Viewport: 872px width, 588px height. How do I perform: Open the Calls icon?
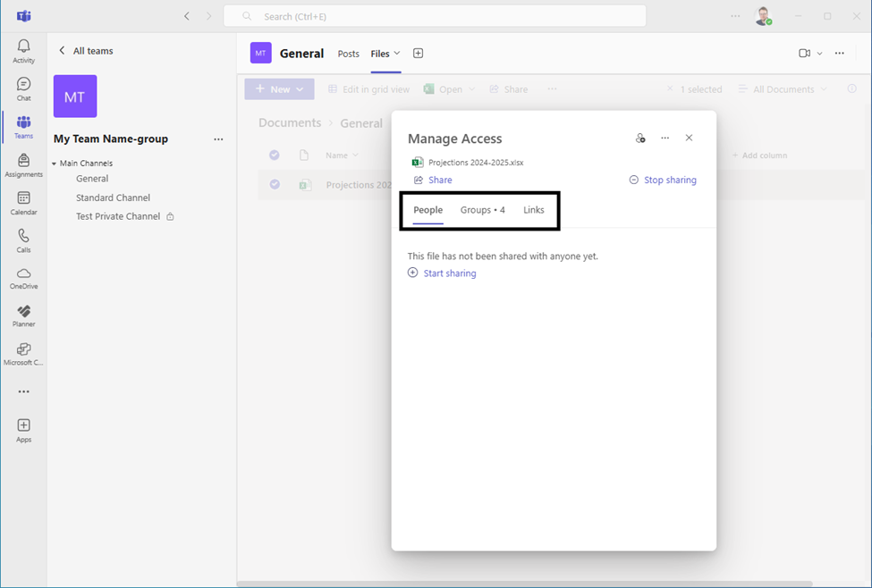[23, 240]
